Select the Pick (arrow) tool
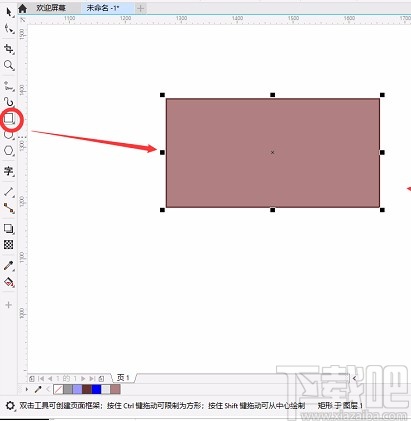 click(x=9, y=12)
